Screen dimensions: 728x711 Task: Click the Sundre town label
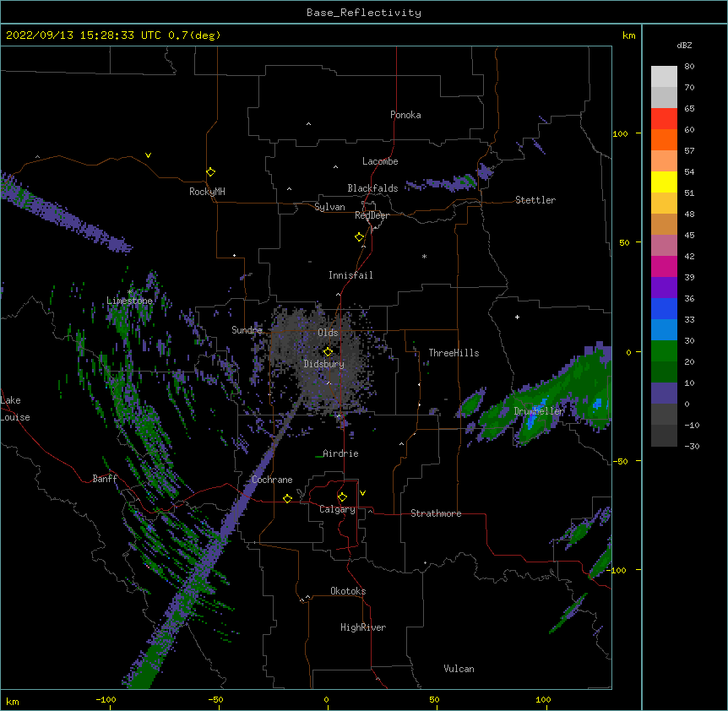tap(247, 330)
